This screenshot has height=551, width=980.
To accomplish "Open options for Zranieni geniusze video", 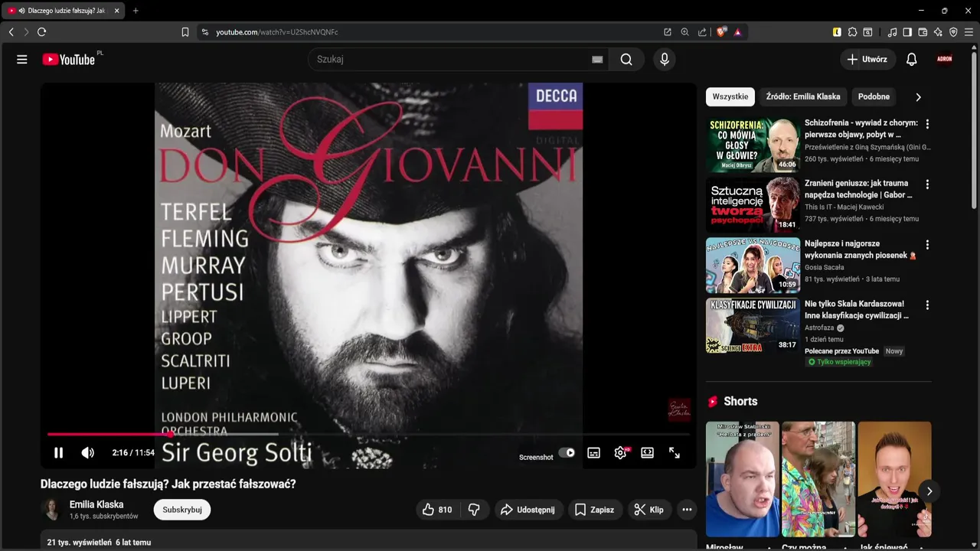I will [x=927, y=184].
